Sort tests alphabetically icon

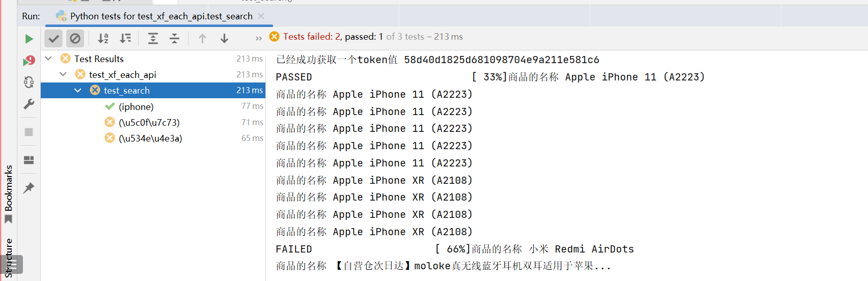click(x=103, y=38)
